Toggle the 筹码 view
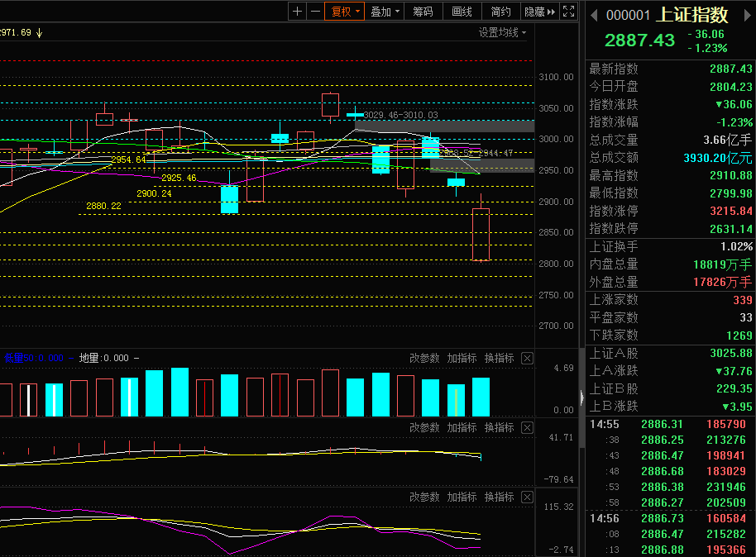 423,12
